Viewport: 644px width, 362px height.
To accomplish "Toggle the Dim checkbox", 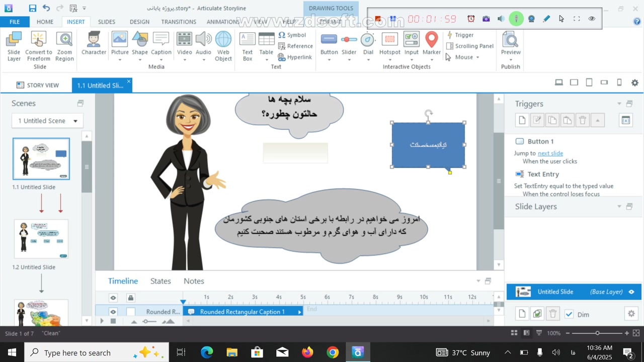I will (x=569, y=314).
